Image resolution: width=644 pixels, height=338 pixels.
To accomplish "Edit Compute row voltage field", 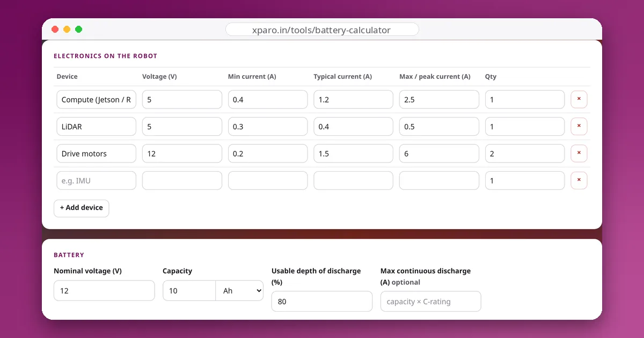I will coord(182,99).
